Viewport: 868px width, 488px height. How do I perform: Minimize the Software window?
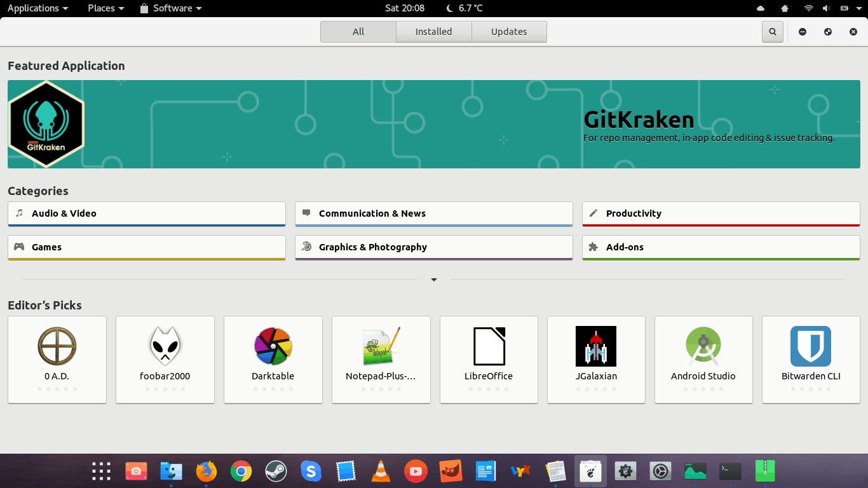click(803, 32)
